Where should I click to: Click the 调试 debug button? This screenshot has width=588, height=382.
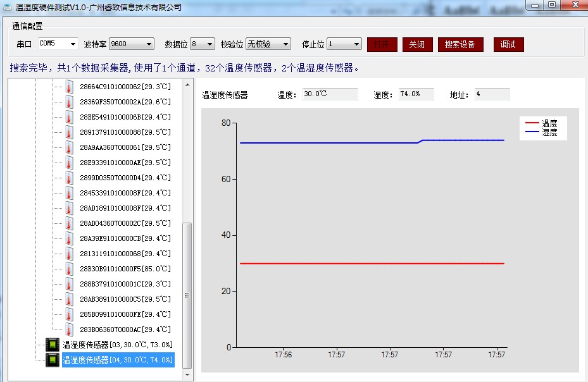508,44
